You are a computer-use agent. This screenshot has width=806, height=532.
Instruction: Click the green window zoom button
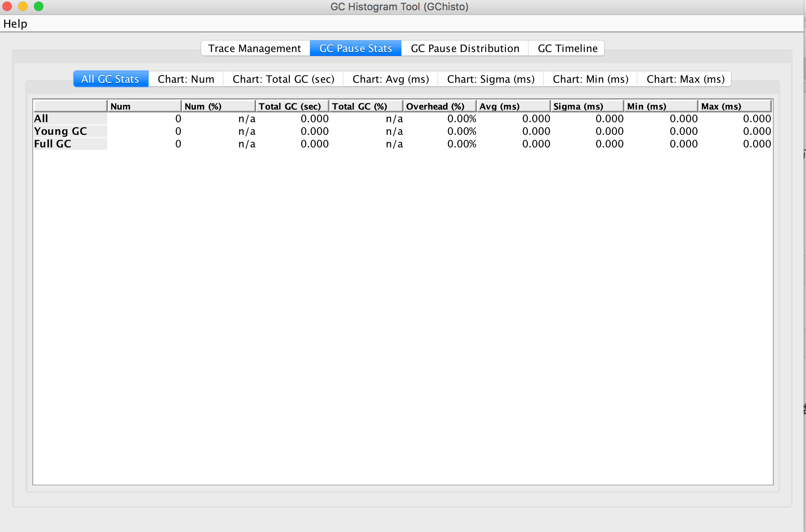click(39, 7)
